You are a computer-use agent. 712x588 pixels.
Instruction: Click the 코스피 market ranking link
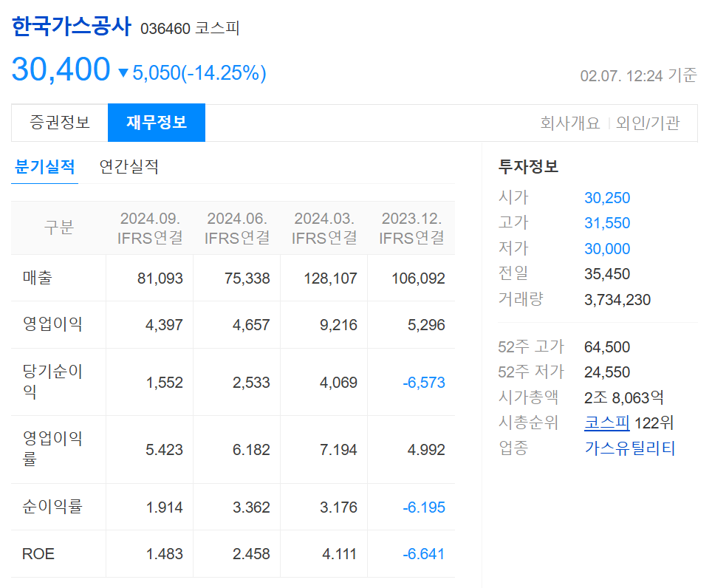click(x=606, y=423)
